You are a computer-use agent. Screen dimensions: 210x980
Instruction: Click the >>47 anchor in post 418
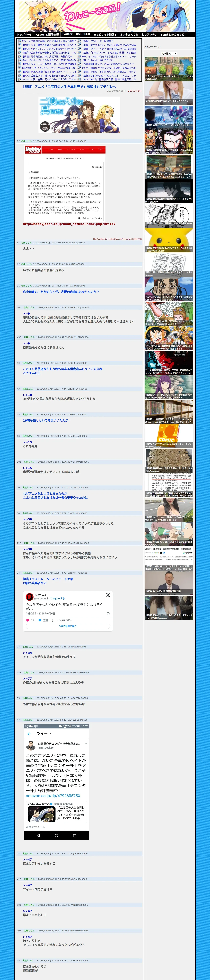[x=27, y=885]
